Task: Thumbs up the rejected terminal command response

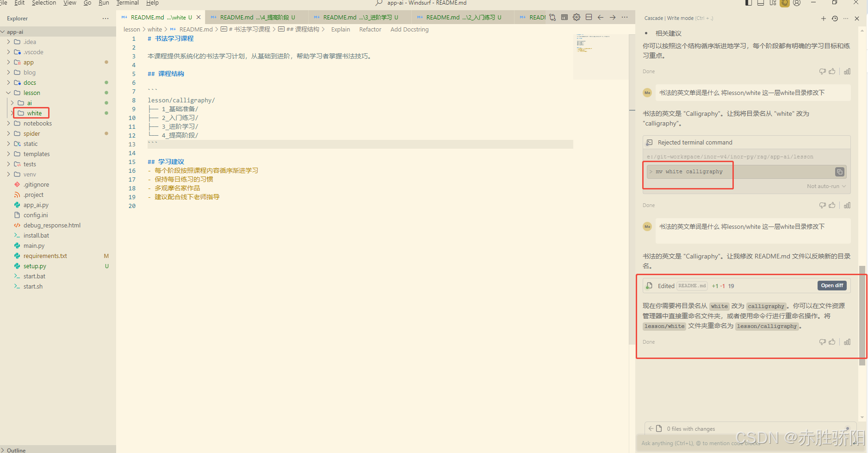Action: pyautogui.click(x=832, y=205)
